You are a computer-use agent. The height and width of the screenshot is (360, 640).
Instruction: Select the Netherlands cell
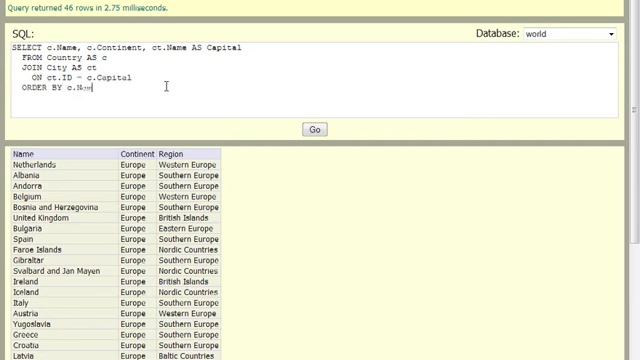click(65, 165)
